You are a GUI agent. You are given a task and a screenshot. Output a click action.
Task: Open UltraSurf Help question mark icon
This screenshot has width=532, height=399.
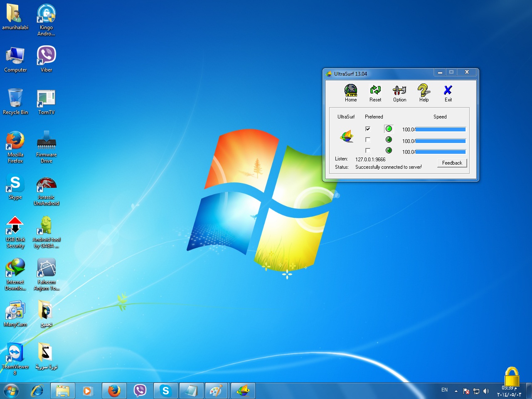[424, 93]
